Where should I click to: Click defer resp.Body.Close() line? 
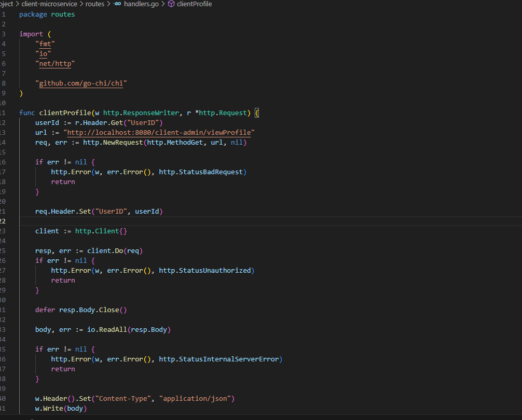pyautogui.click(x=81, y=310)
